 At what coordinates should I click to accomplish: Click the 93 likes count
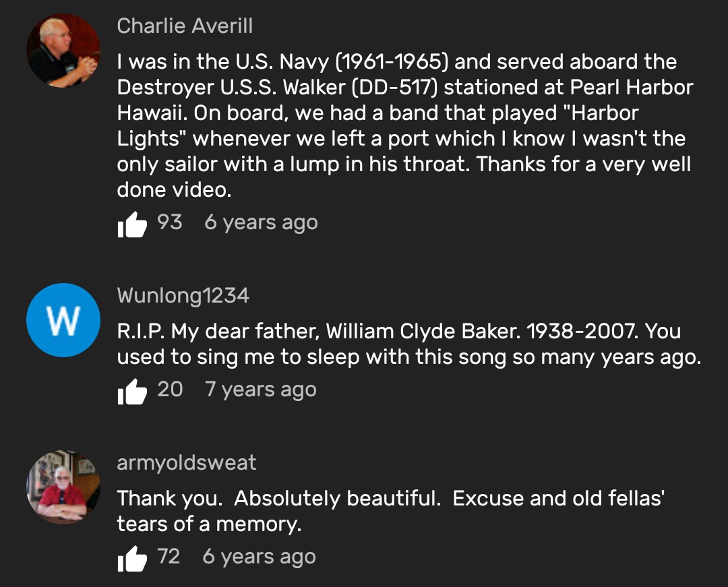pos(170,222)
